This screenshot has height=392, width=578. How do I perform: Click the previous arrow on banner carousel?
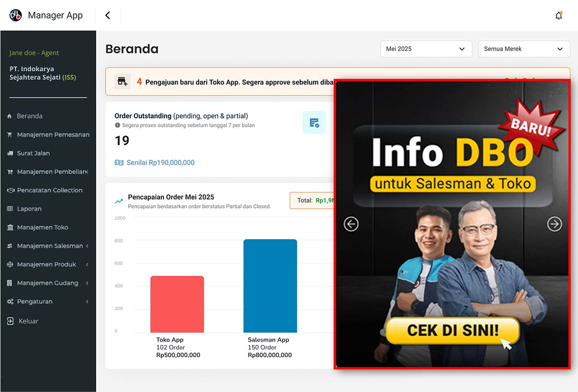351,224
